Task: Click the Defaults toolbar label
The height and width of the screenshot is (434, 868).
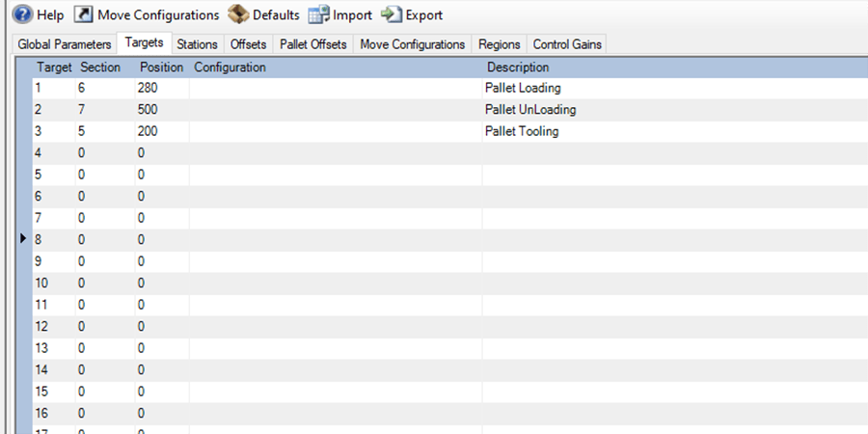Action: point(276,15)
